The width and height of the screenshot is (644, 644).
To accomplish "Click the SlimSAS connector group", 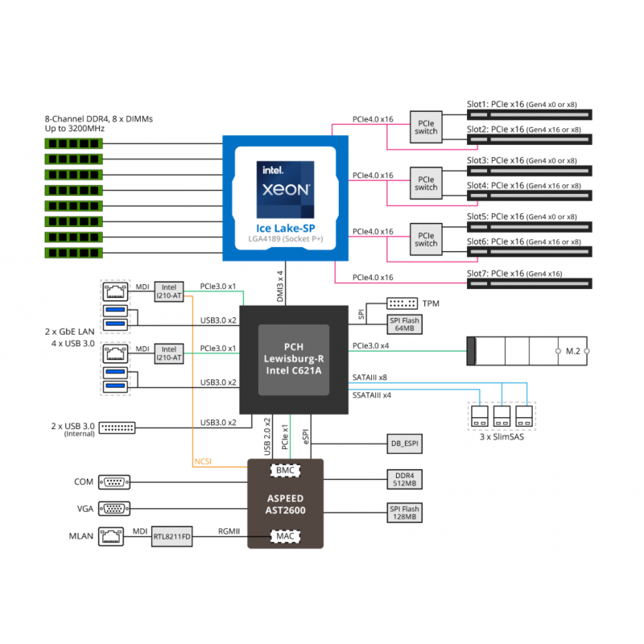I will (x=502, y=416).
